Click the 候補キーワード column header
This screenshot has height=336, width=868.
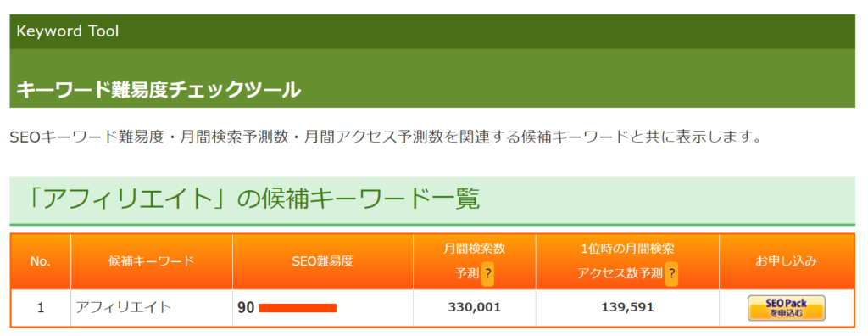click(x=152, y=261)
